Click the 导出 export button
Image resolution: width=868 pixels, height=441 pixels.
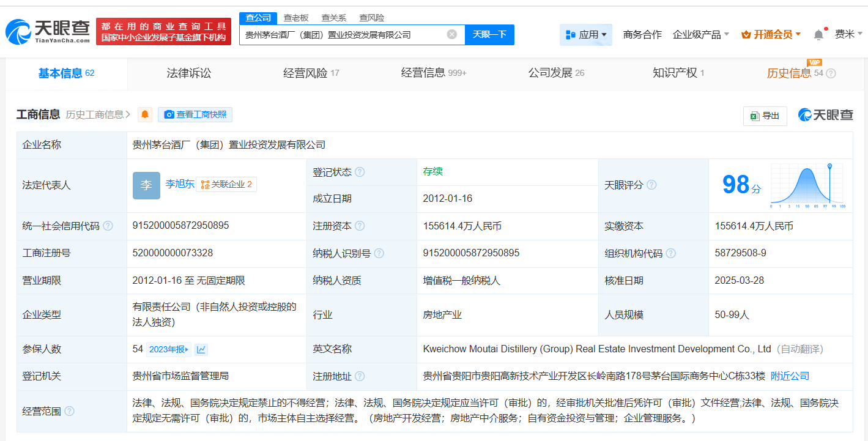pyautogui.click(x=765, y=116)
